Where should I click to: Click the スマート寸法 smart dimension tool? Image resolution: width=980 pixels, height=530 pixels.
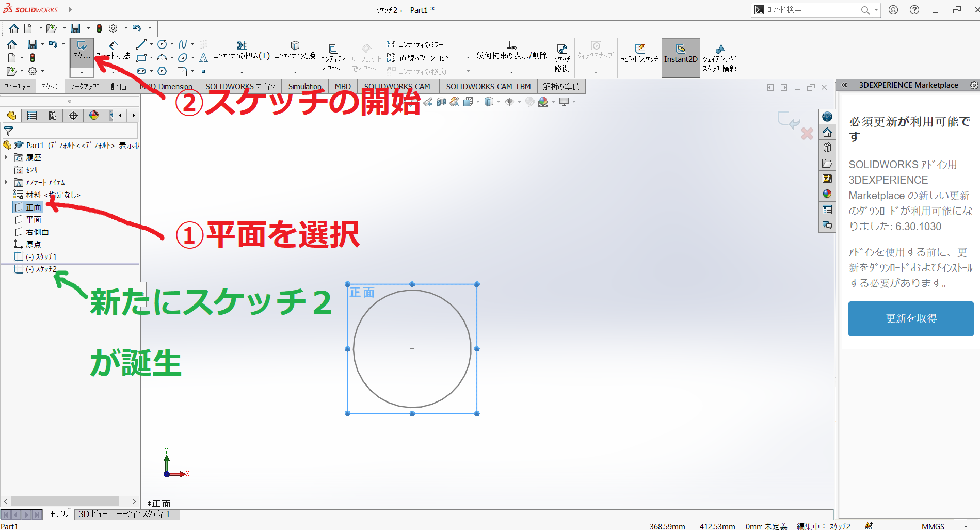[114, 51]
